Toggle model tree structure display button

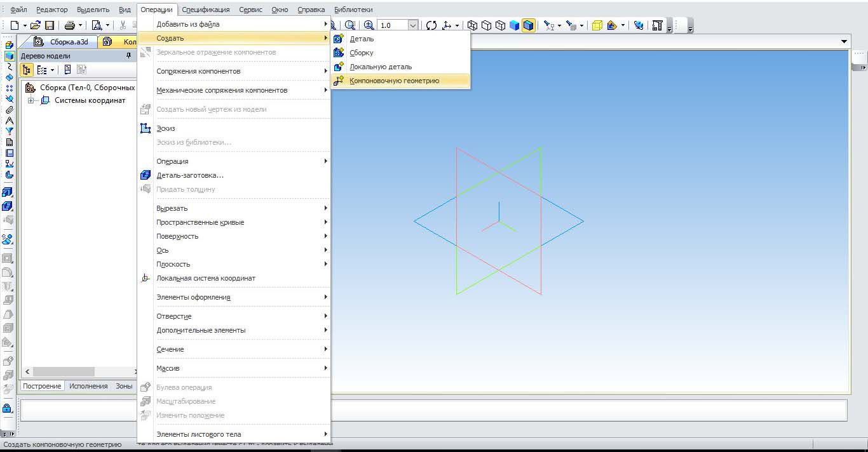click(x=27, y=70)
